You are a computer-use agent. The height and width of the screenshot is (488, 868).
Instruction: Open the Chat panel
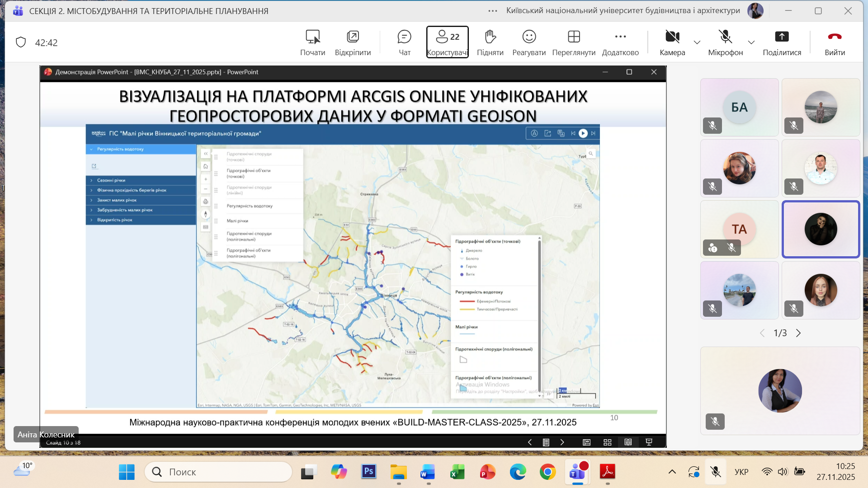404,42
